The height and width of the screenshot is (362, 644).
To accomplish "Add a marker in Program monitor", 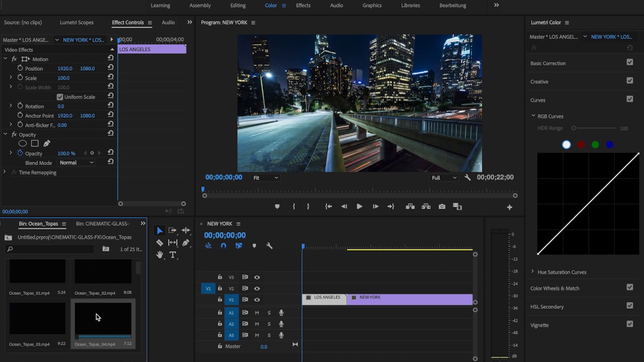I will 277,207.
